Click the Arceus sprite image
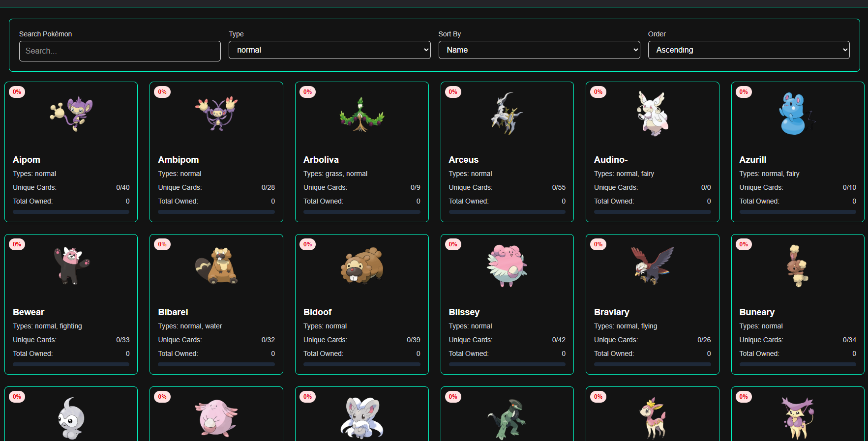The image size is (868, 441). (x=507, y=114)
